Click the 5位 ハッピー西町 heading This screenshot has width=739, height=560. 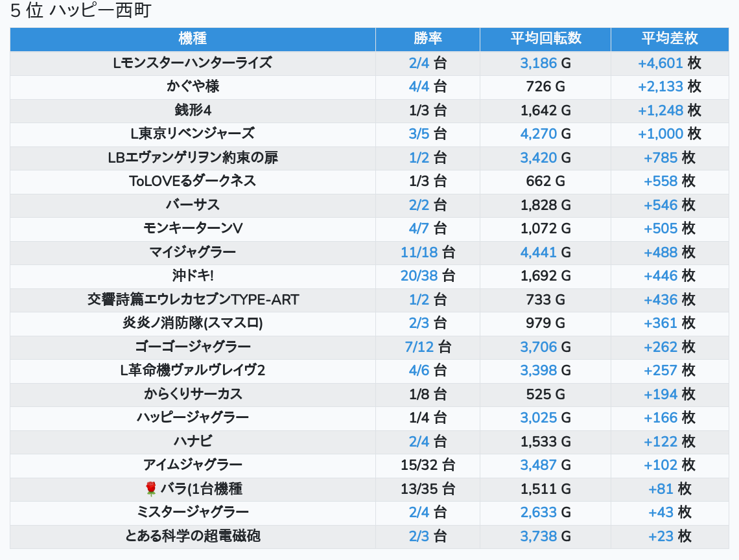point(80,12)
